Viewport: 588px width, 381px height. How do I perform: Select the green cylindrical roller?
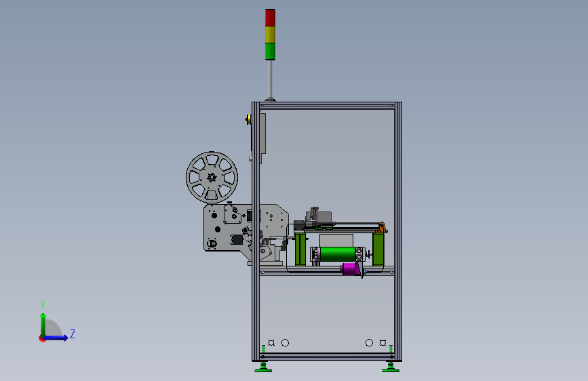(x=337, y=254)
